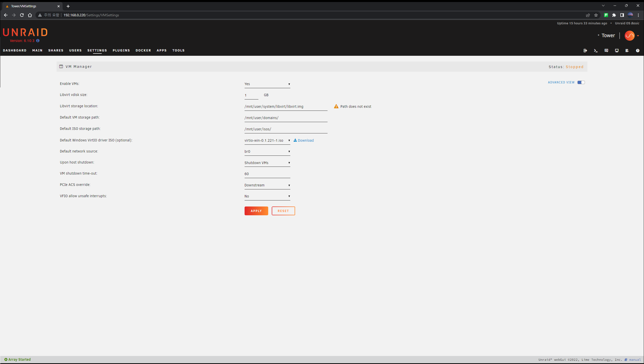Click the Info monitor icon
This screenshot has height=364, width=644.
(x=617, y=50)
